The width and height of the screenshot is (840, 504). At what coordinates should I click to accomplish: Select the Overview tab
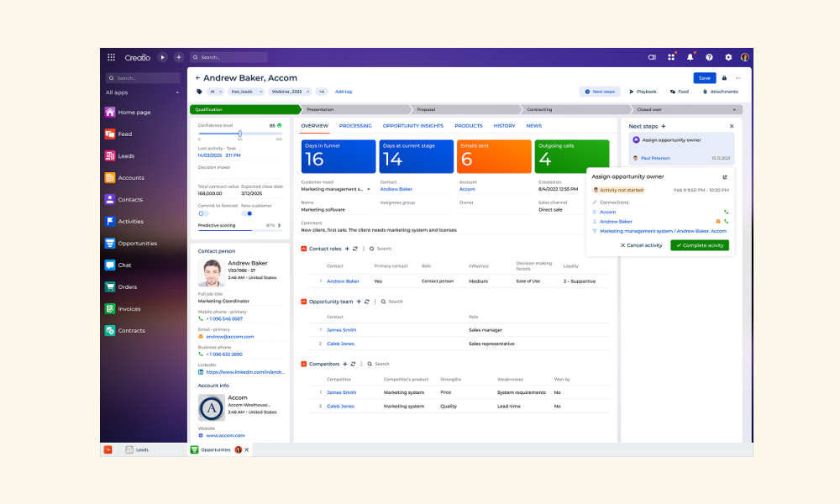(314, 126)
